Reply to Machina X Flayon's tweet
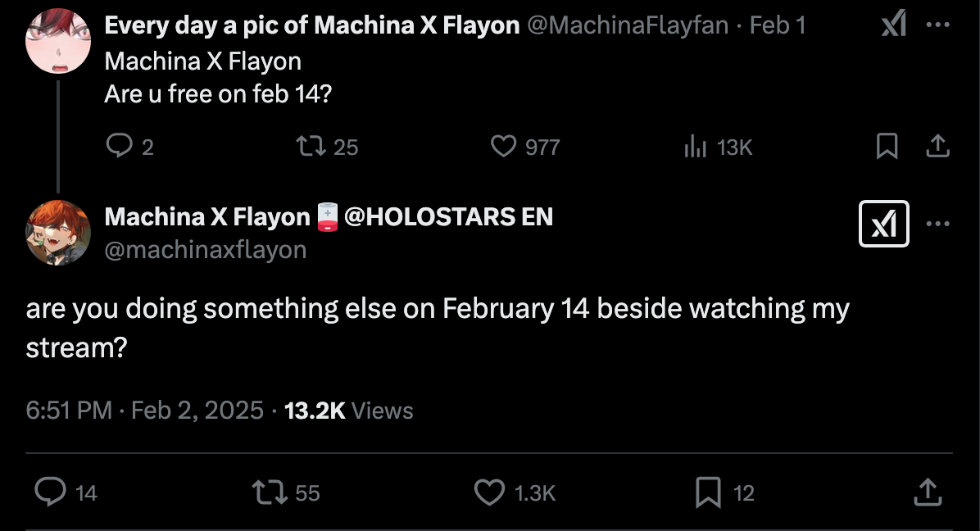The width and height of the screenshot is (980, 531). coord(51,492)
